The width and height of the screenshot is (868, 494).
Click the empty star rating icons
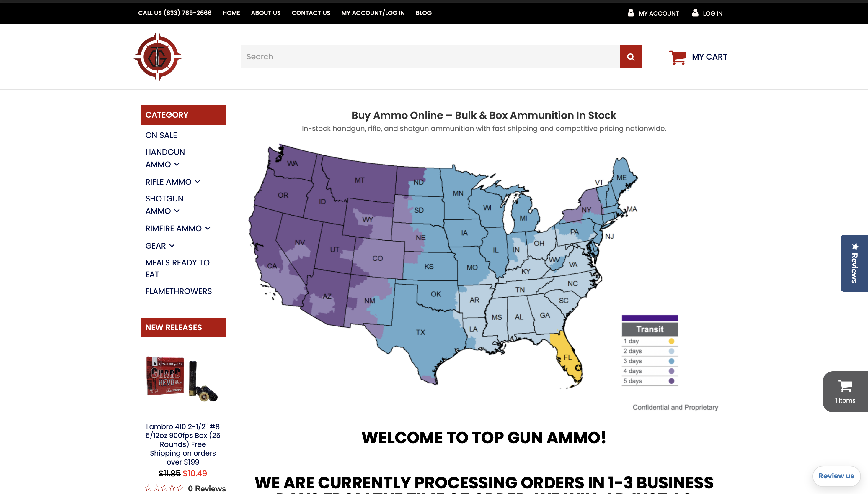pyautogui.click(x=164, y=488)
